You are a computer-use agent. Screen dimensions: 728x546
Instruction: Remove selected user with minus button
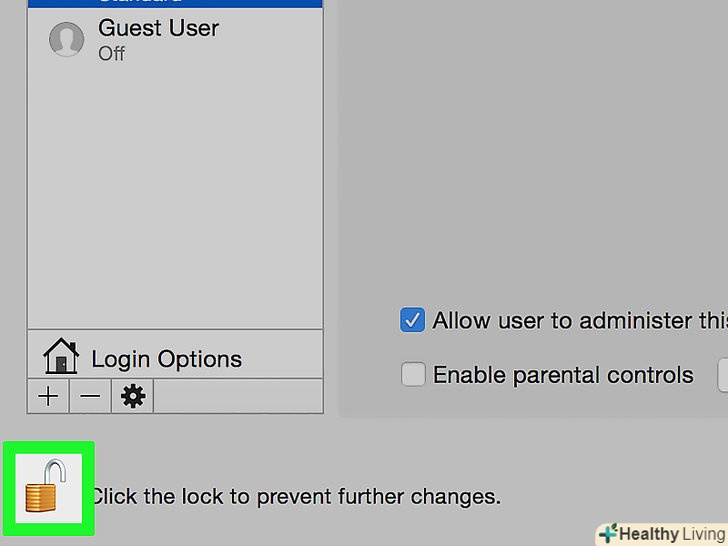tap(90, 397)
